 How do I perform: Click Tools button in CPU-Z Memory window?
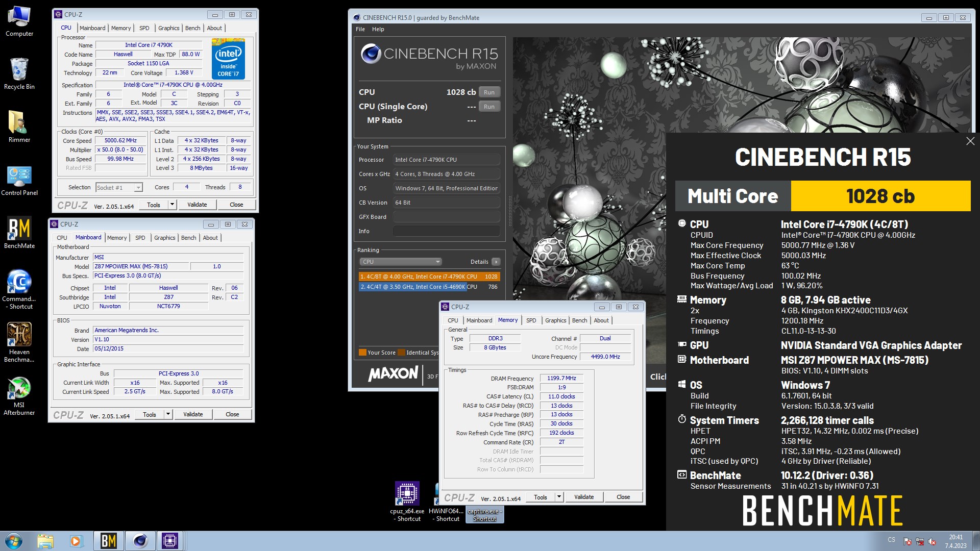tap(541, 497)
